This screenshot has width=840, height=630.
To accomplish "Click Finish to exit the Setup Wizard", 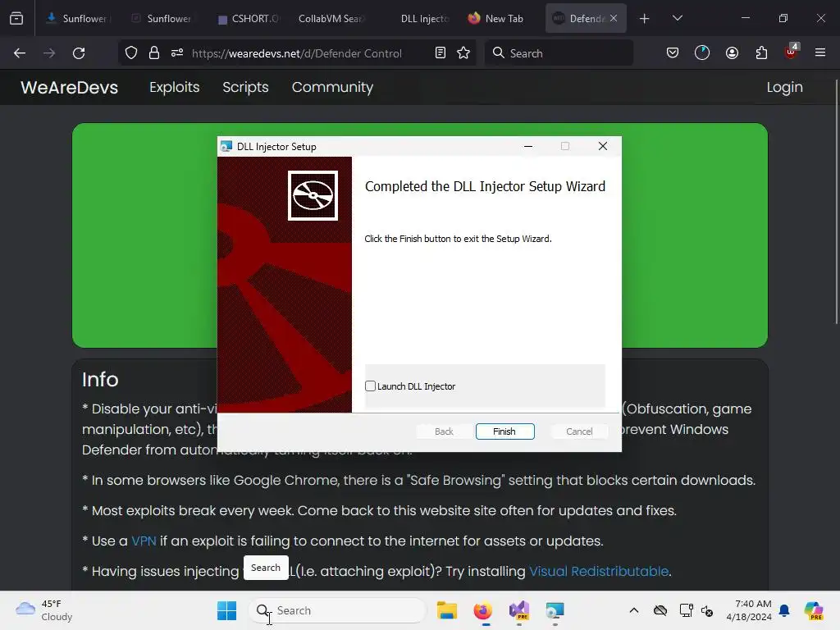I will point(504,431).
